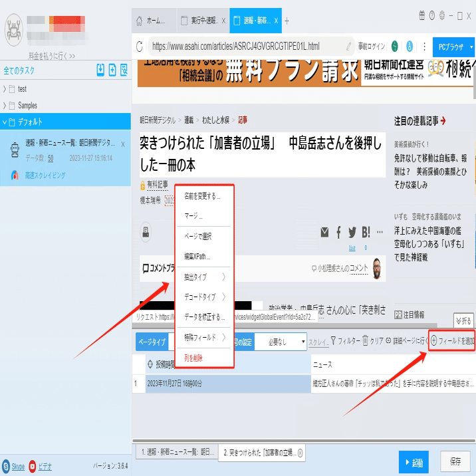
Task: Select the cell 2023年11月27日 16時00分
Action: [x=228, y=384]
